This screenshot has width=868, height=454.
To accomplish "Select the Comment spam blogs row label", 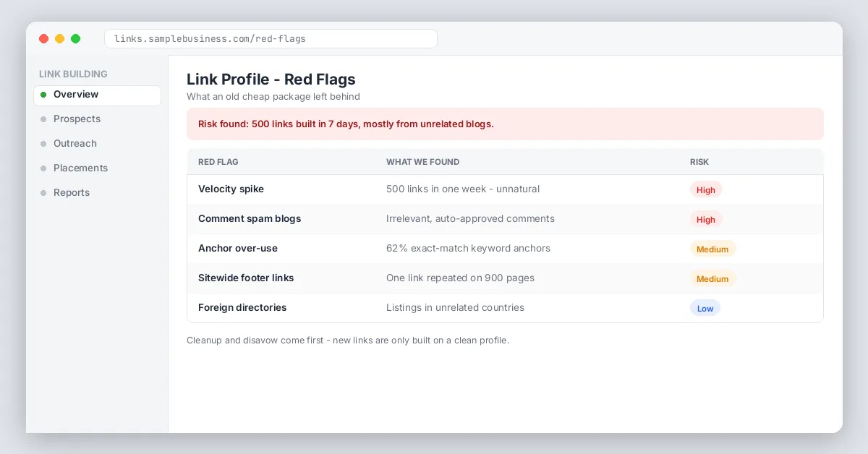I will [250, 219].
